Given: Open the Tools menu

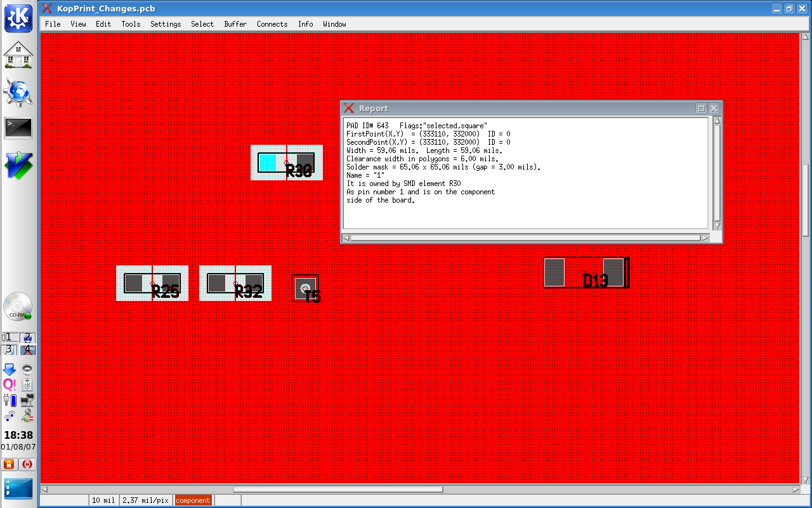Looking at the screenshot, I should click(x=131, y=24).
